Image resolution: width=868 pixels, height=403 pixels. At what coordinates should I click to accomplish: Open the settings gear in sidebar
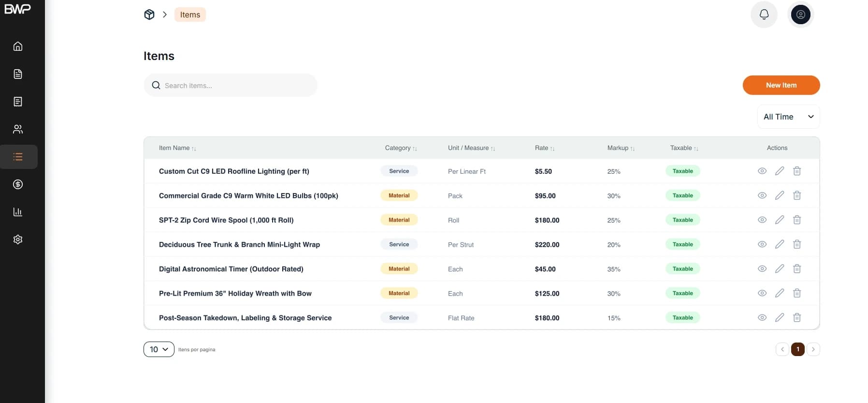[18, 239]
